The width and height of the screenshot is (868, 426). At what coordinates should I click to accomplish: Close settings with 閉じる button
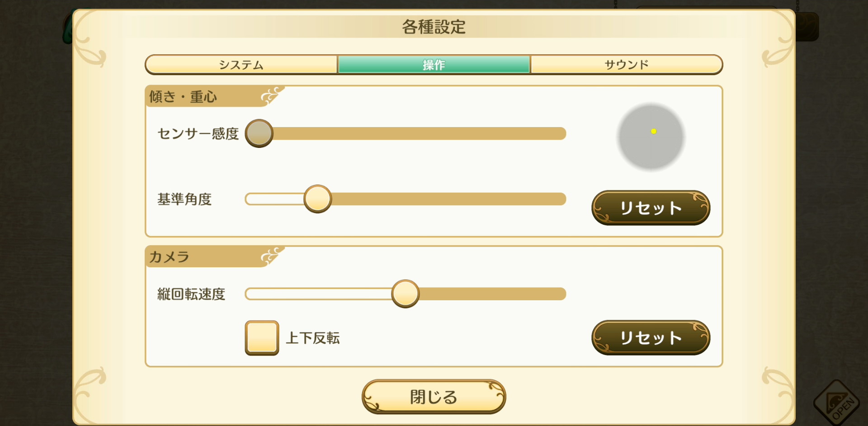pyautogui.click(x=434, y=397)
